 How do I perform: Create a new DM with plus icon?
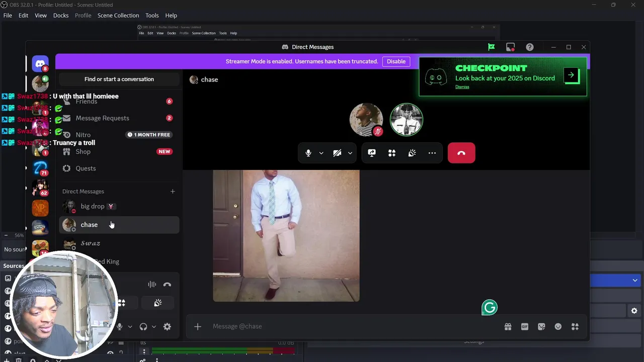point(173,191)
